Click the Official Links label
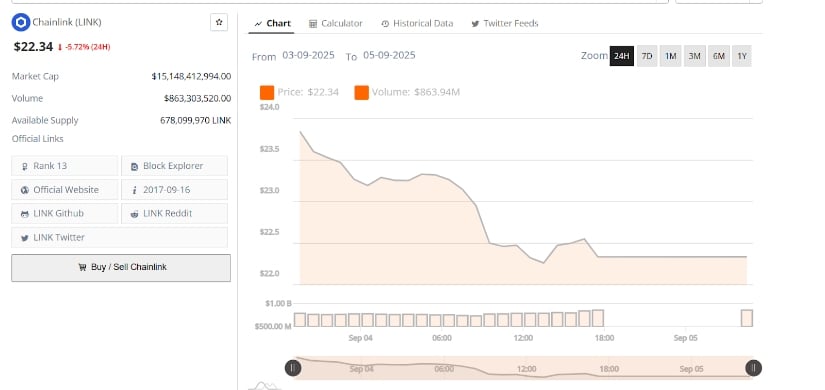 pos(37,139)
